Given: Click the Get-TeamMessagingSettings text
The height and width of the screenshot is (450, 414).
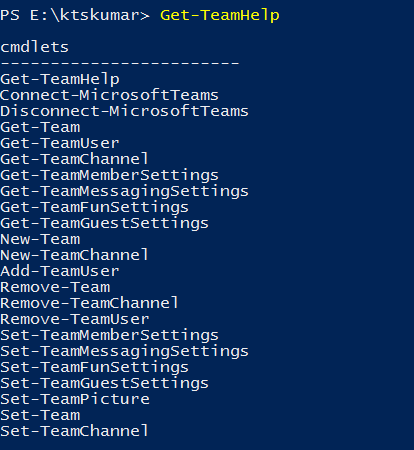Looking at the screenshot, I should coord(124,192).
